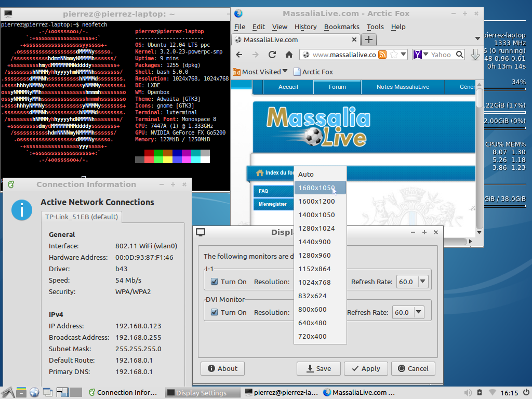Click the Display Settings monitor title icon
The height and width of the screenshot is (399, 532).
coord(201,232)
